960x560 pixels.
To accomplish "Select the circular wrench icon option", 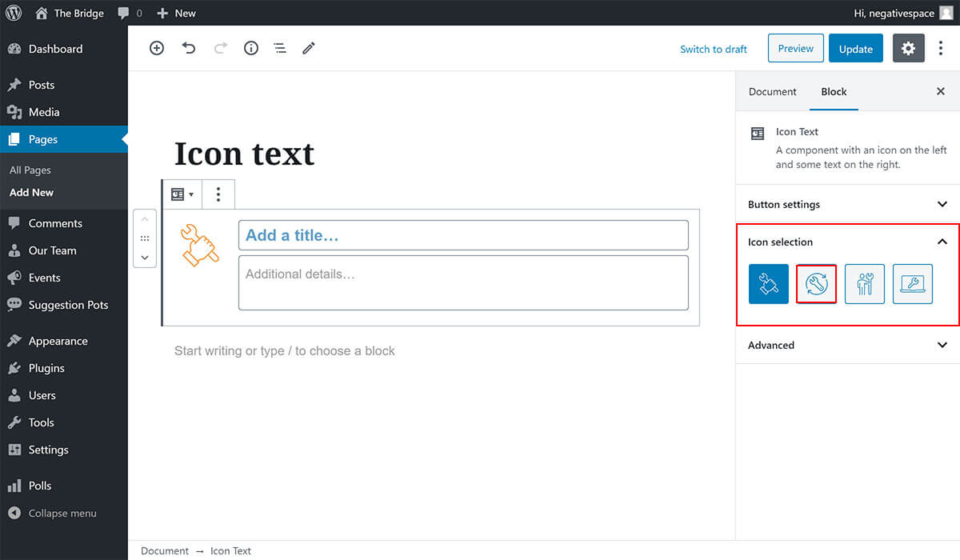I will point(816,284).
